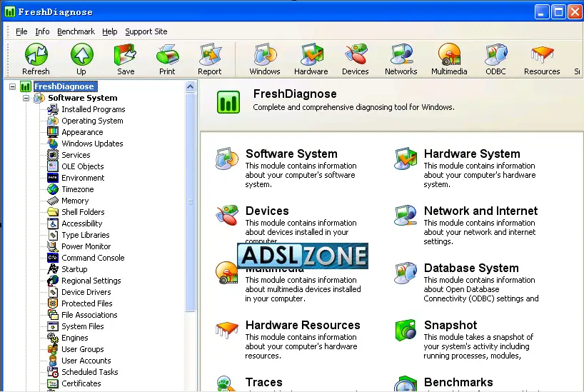This screenshot has height=392, width=584.
Task: Select FreshDiagnose root tree item
Action: 64,86
